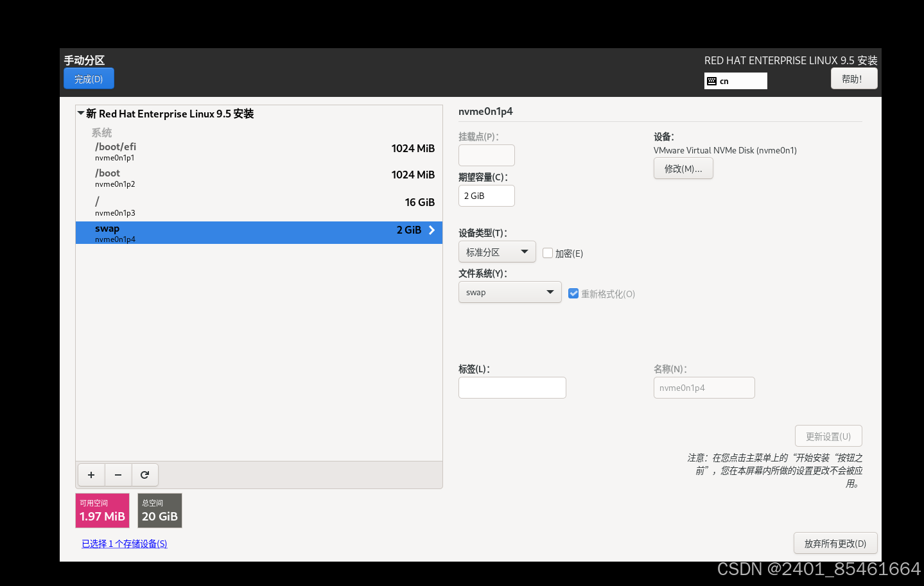924x586 pixels.
Task: Click the 可用空间 1.97 MiB indicator
Action: pos(103,510)
